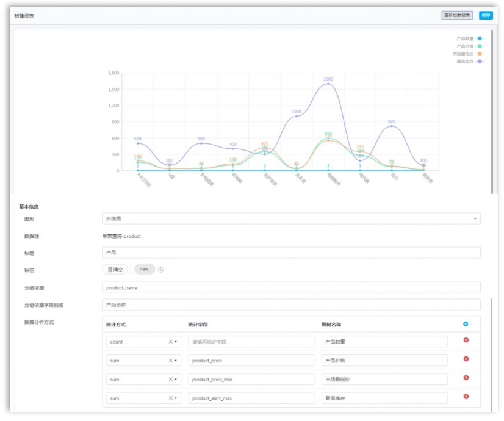Clear sum in the product_price row with X
Viewport: 504px width, 421px height.
170,360
